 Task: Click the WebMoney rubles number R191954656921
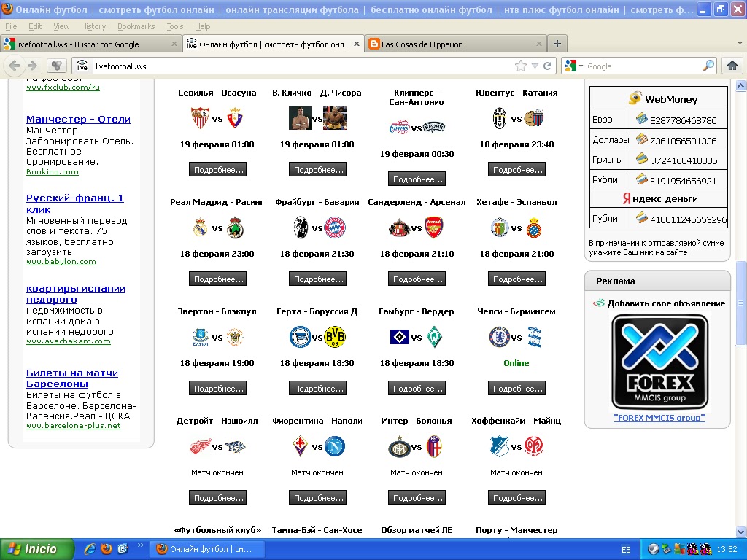click(x=683, y=181)
